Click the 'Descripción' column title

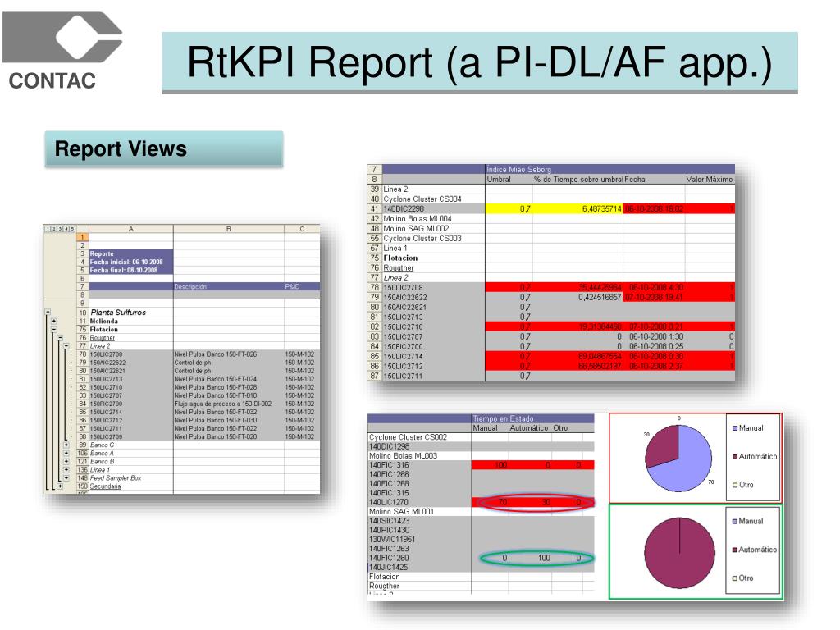coord(190,287)
